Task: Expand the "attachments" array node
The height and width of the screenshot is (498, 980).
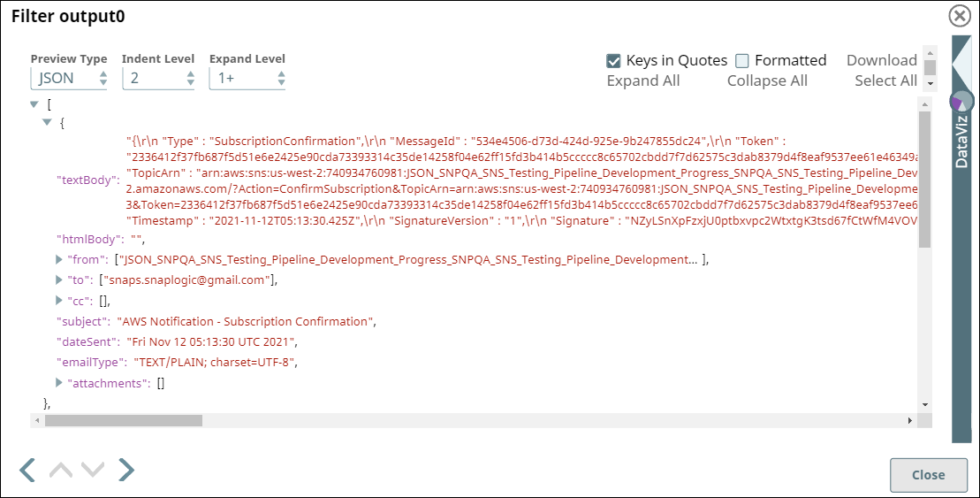Action: tap(58, 382)
